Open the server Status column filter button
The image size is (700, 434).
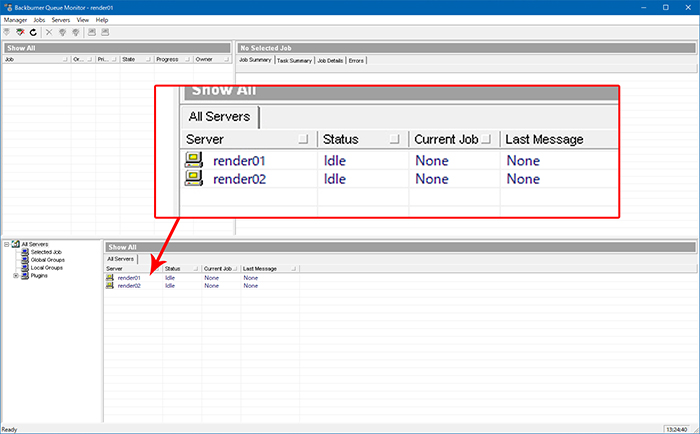(x=195, y=269)
